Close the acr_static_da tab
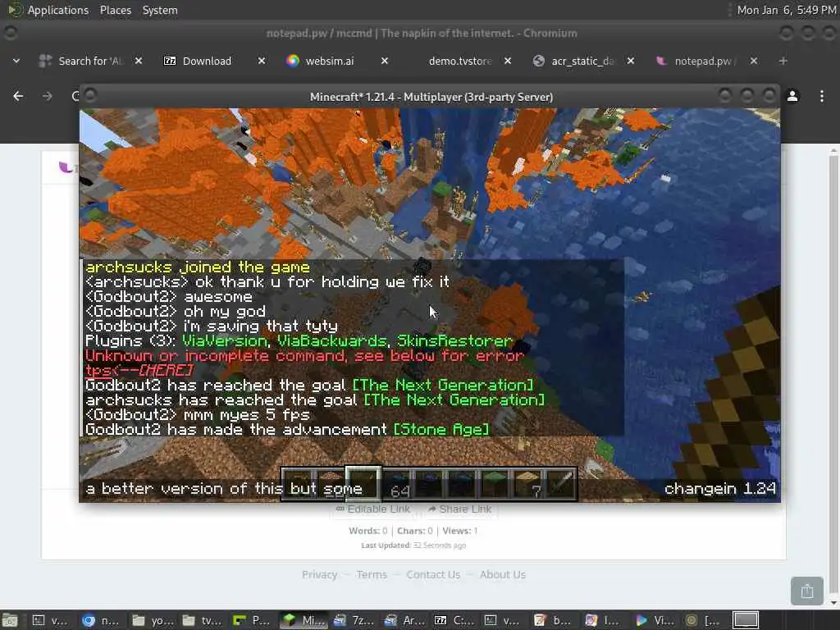The height and width of the screenshot is (630, 840). [631, 61]
